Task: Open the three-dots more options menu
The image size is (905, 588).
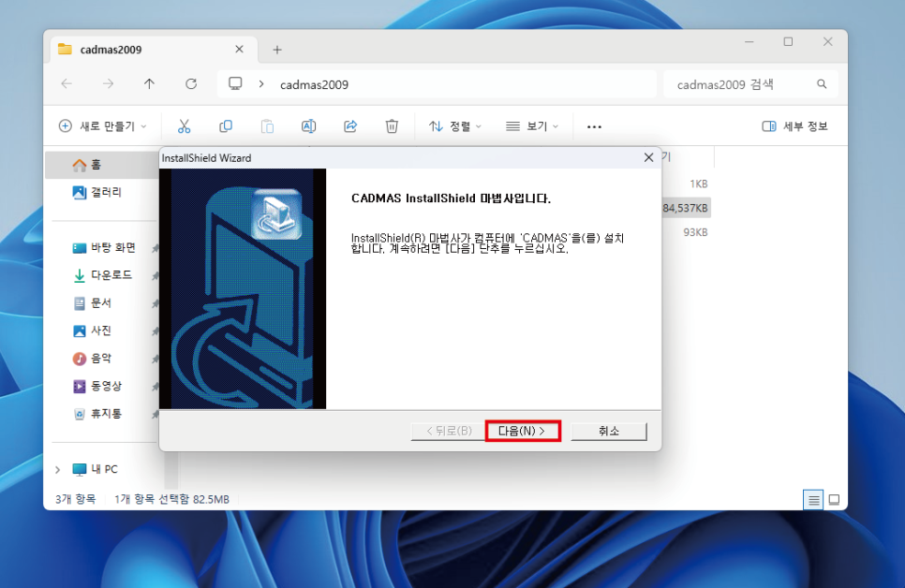Action: pos(594,126)
